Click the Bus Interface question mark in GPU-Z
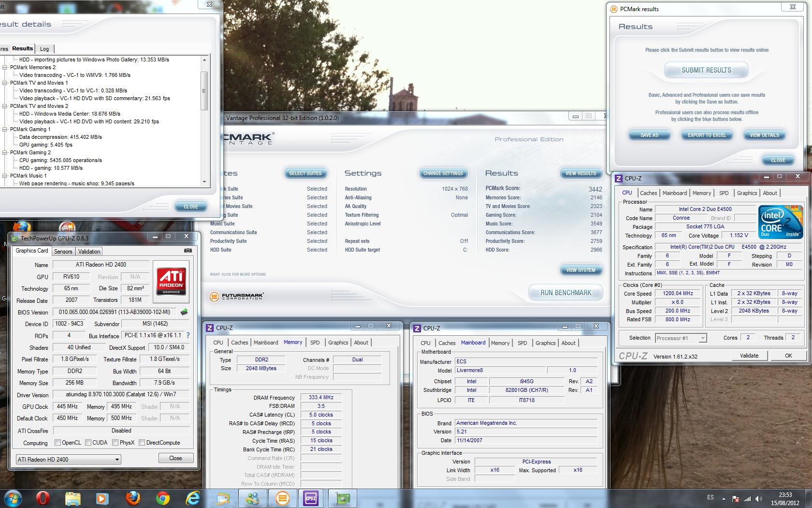This screenshot has height=508, width=812. pos(188,335)
